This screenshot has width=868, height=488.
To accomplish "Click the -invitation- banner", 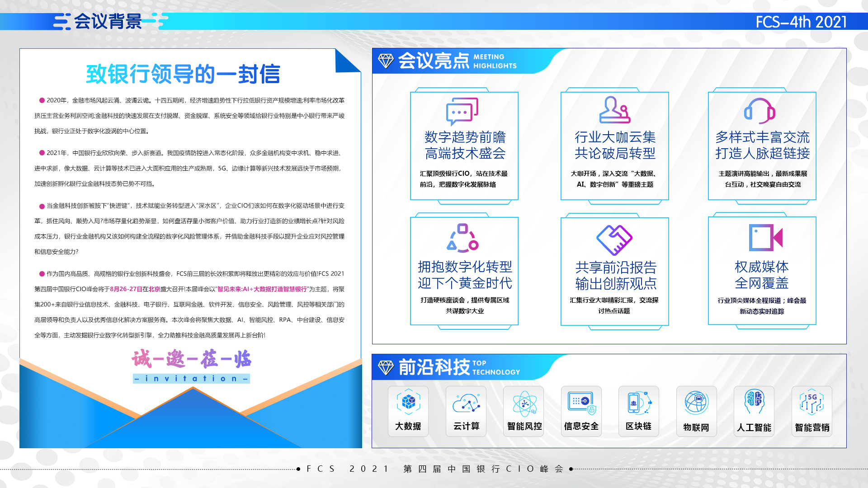I will point(191,379).
